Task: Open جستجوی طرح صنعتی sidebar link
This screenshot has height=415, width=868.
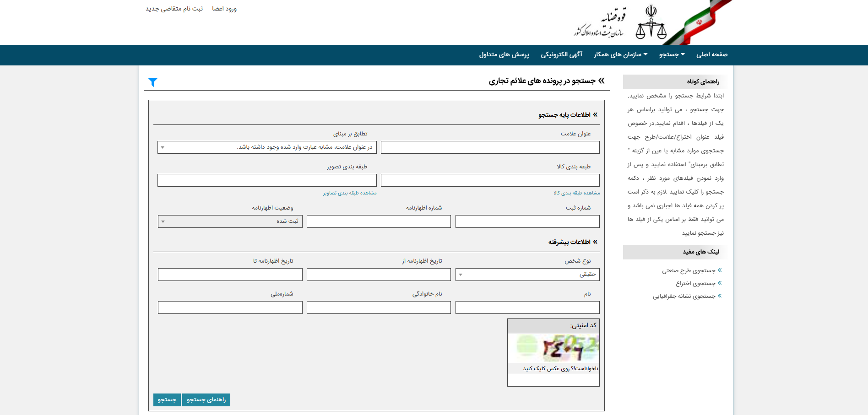Action: coord(688,271)
